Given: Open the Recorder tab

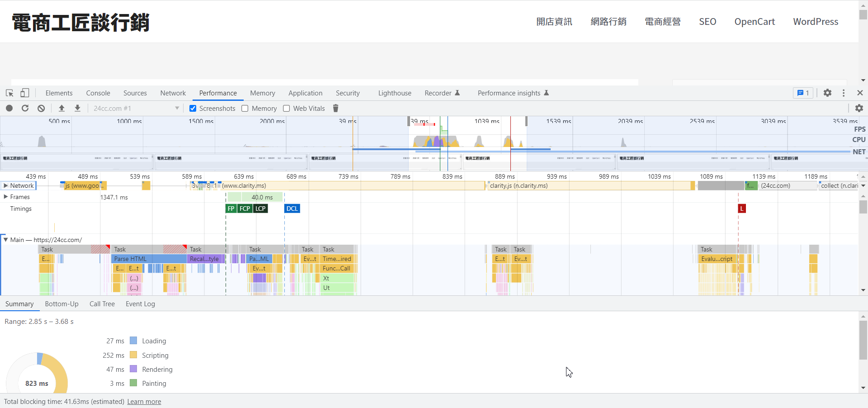Looking at the screenshot, I should 442,93.
